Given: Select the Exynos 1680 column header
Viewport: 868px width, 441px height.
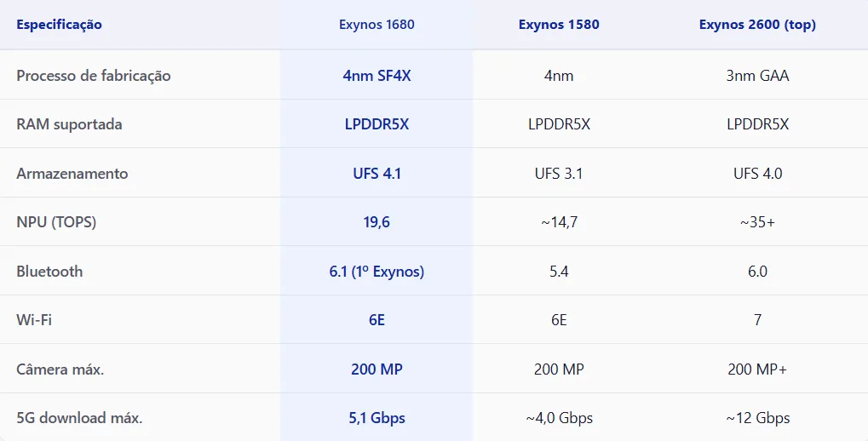Looking at the screenshot, I should point(377,25).
